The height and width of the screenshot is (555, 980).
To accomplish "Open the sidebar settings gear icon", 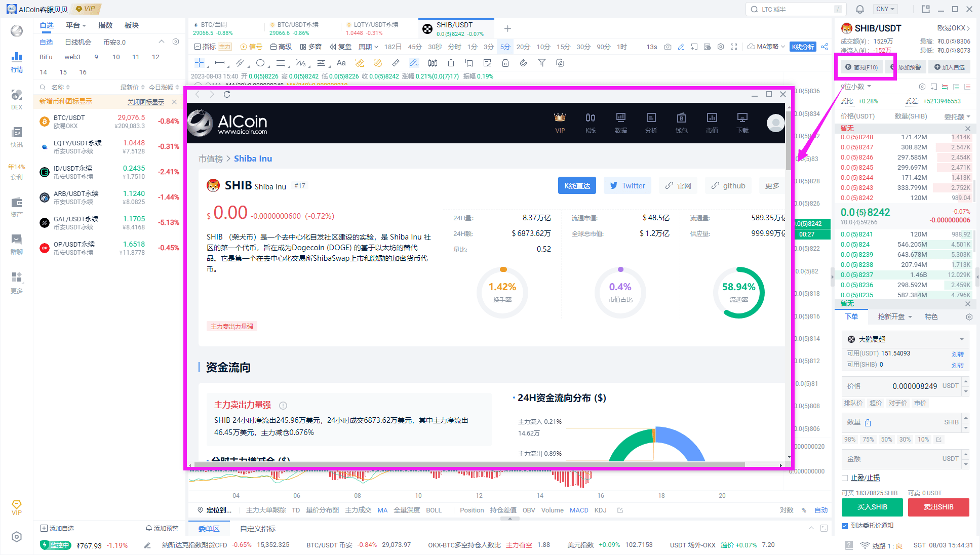I will pos(17,537).
